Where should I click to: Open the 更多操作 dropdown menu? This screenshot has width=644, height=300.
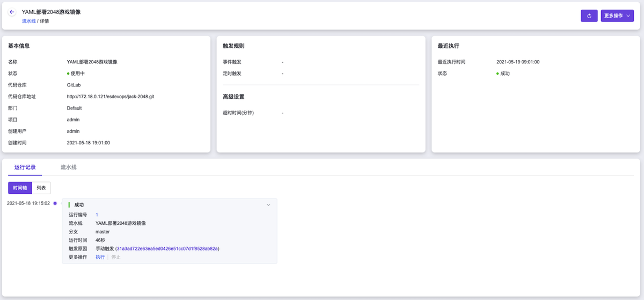pyautogui.click(x=617, y=16)
